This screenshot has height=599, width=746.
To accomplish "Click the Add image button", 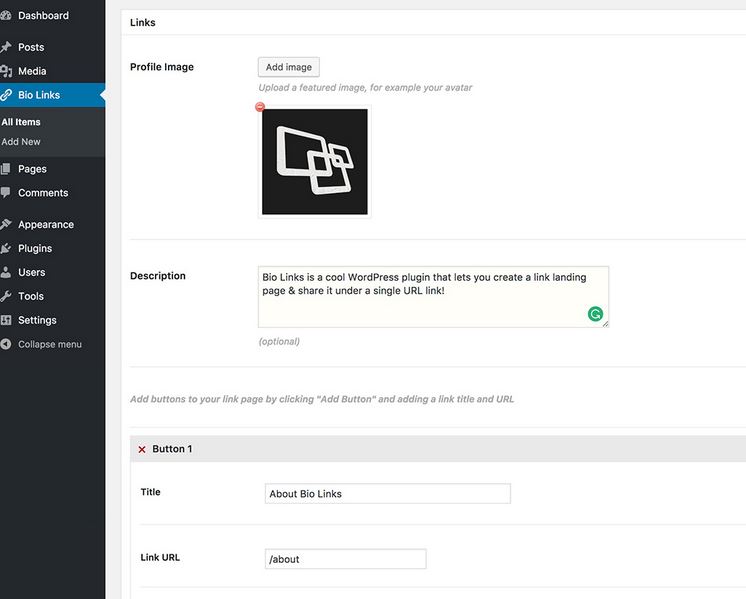I will pyautogui.click(x=289, y=67).
